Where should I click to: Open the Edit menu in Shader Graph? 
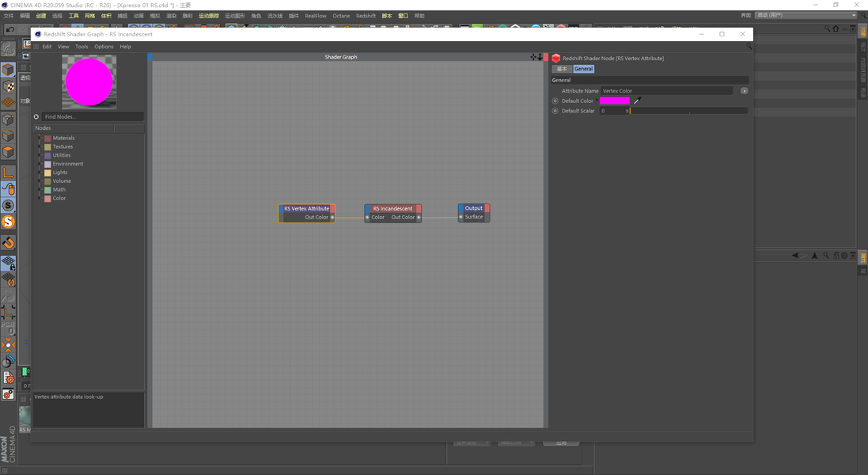click(x=47, y=47)
